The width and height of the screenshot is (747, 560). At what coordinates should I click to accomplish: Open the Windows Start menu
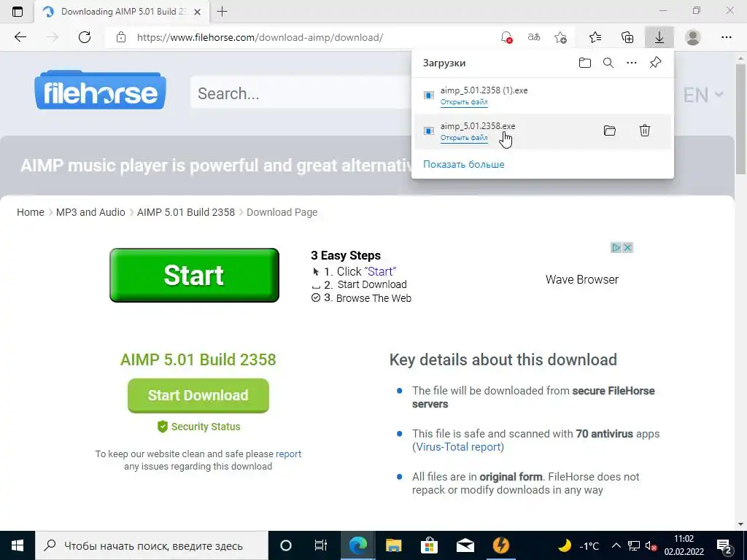pos(18,545)
